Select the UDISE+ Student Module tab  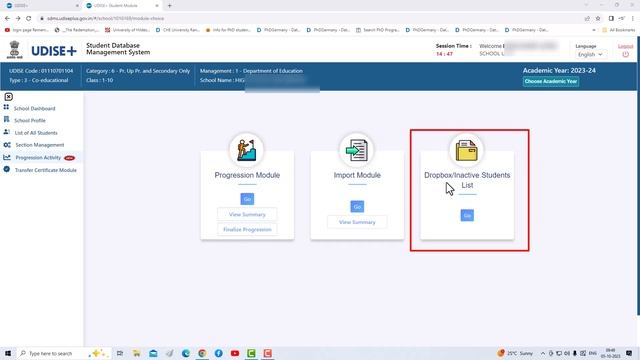click(x=121, y=6)
